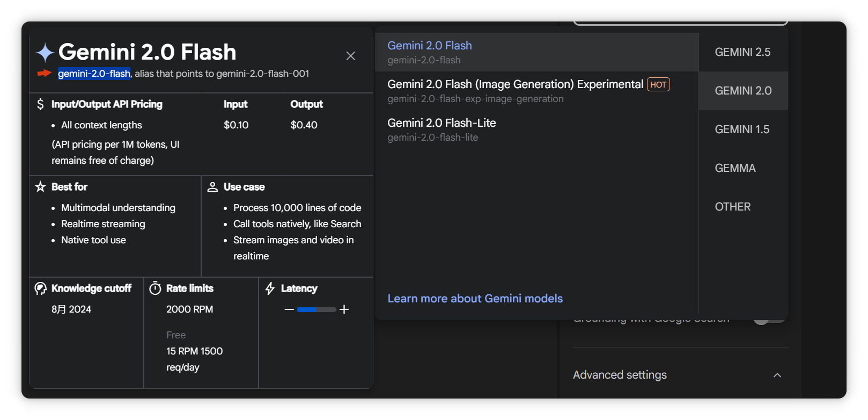Click the Gemini sparkle star icon
This screenshot has width=868, height=420.
[x=45, y=53]
